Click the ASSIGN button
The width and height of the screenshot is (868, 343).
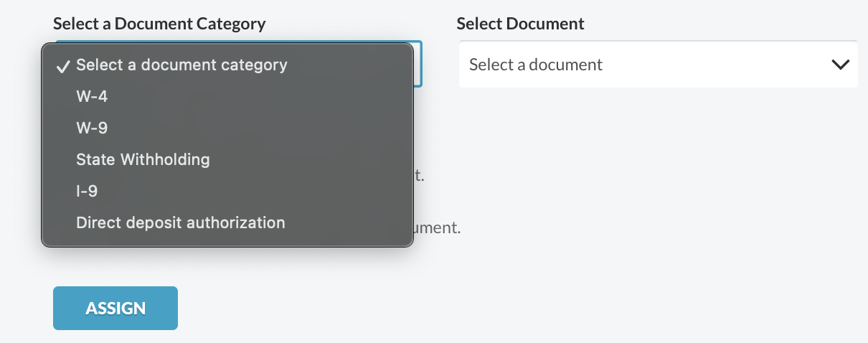[115, 309]
